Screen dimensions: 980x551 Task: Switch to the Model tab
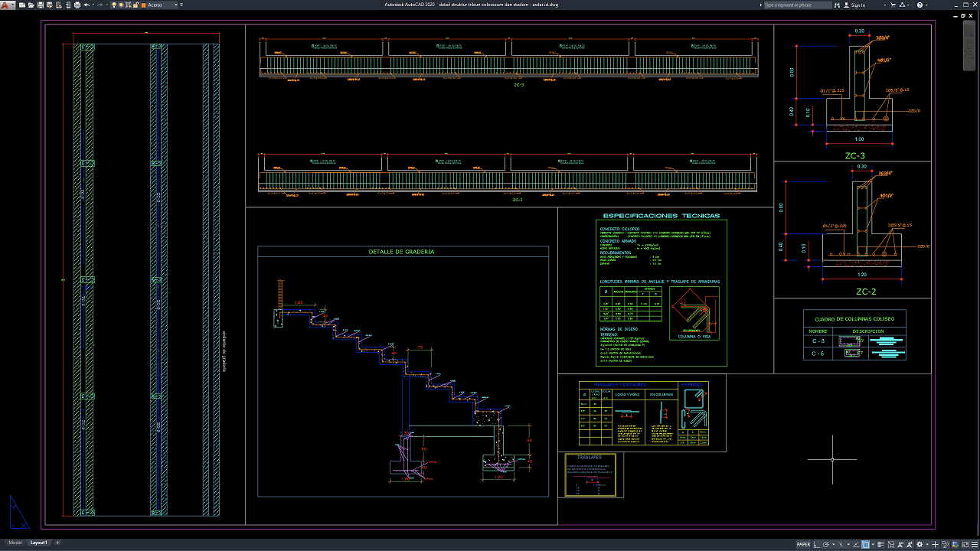coord(15,543)
